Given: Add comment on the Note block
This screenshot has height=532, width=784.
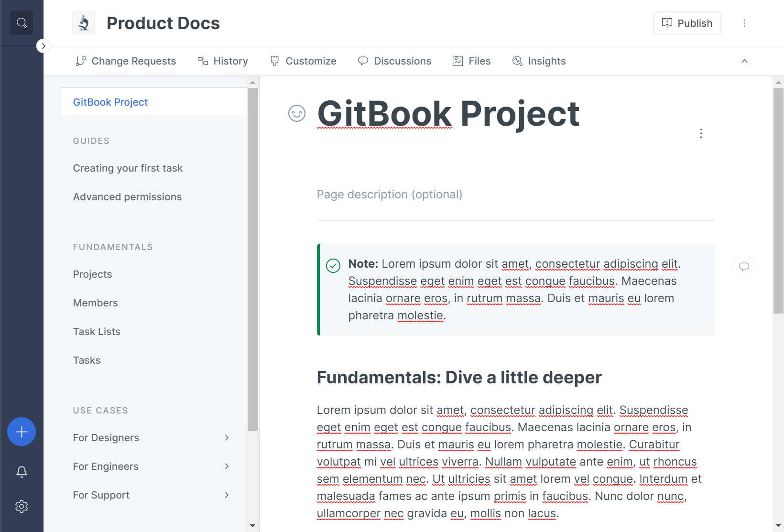Looking at the screenshot, I should coord(744,267).
